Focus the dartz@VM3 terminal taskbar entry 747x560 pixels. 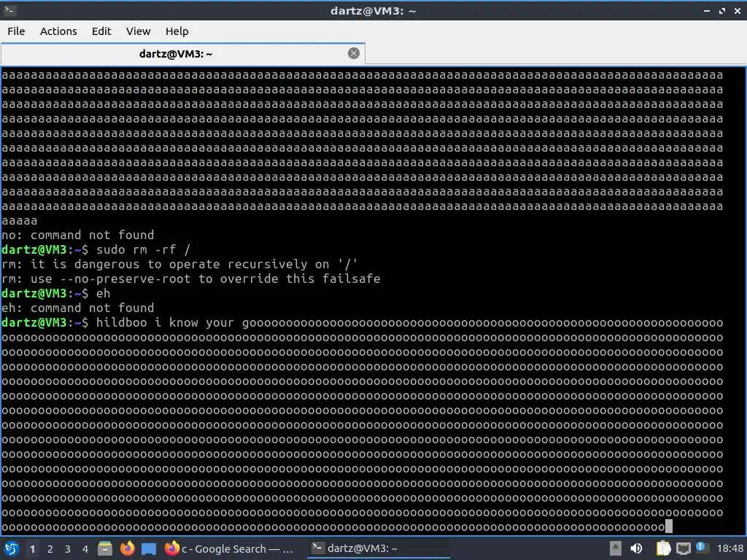pyautogui.click(x=379, y=548)
